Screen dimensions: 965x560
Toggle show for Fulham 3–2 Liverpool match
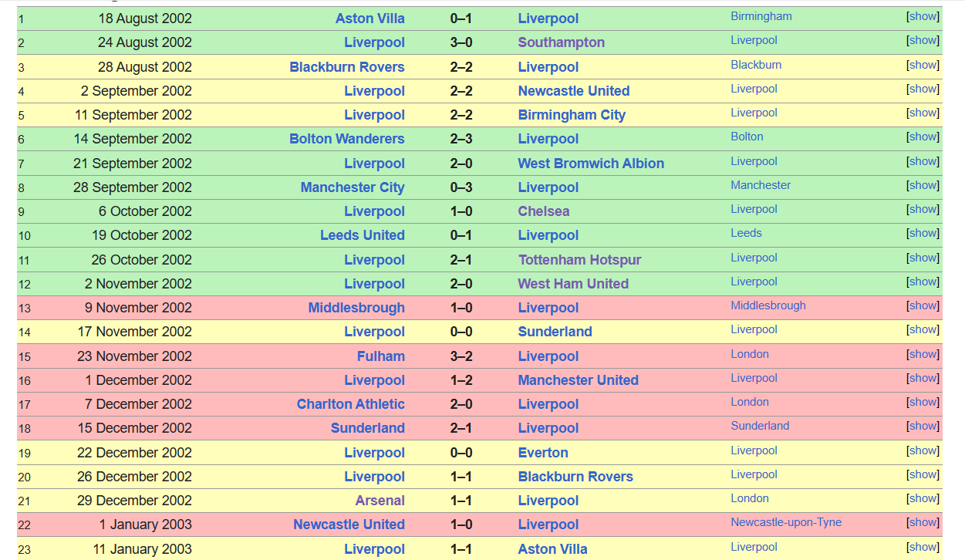point(923,354)
